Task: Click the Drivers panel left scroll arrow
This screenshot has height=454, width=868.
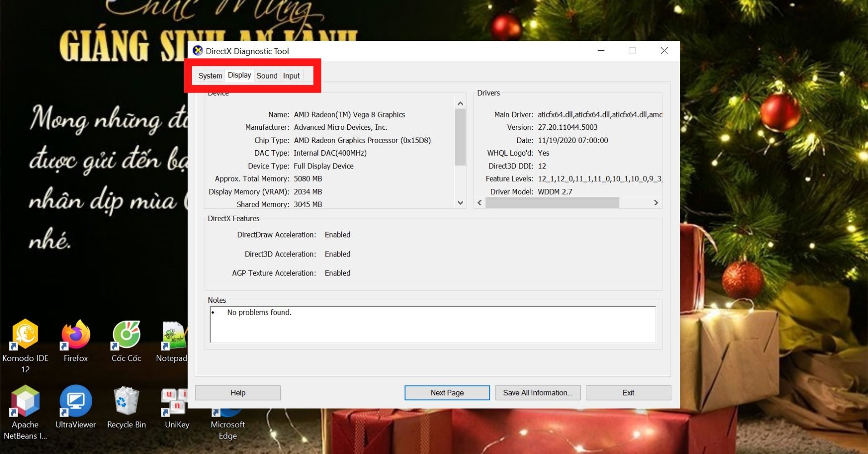Action: coord(479,203)
